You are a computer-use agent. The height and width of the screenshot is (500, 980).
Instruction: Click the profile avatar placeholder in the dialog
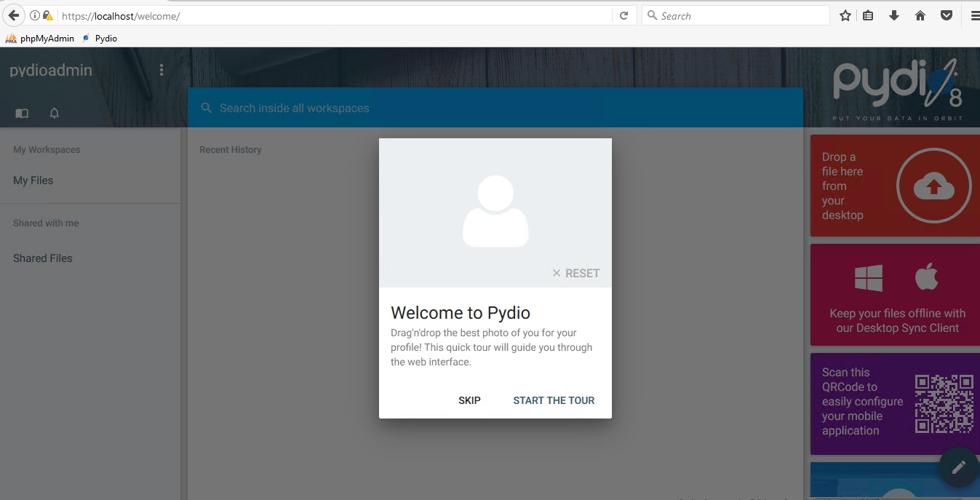[x=495, y=211]
